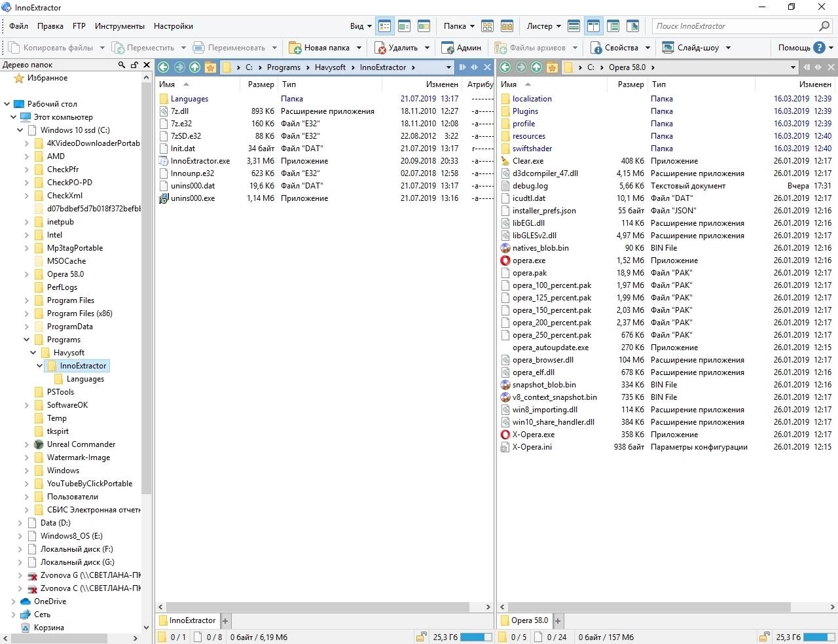
Task: Go up one folder in the right pane
Action: tap(537, 67)
